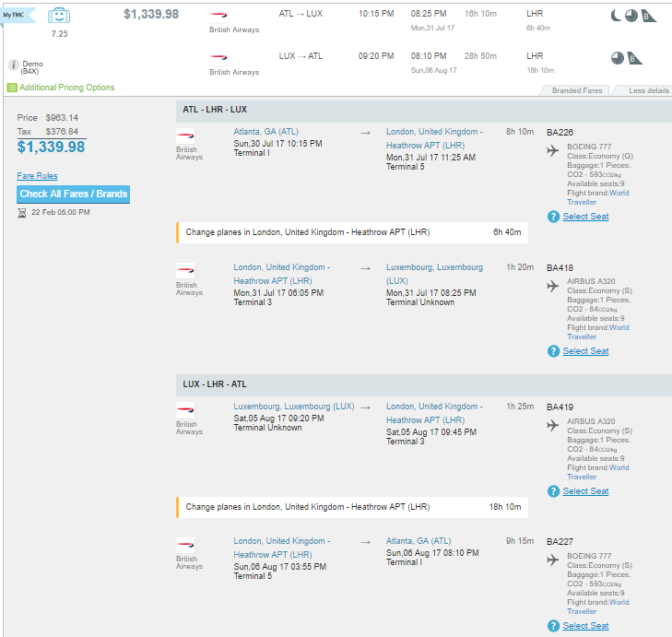The image size is (672, 637).
Task: Click Atlanta, GA (ATL) departure in BA226 segment
Action: point(266,132)
